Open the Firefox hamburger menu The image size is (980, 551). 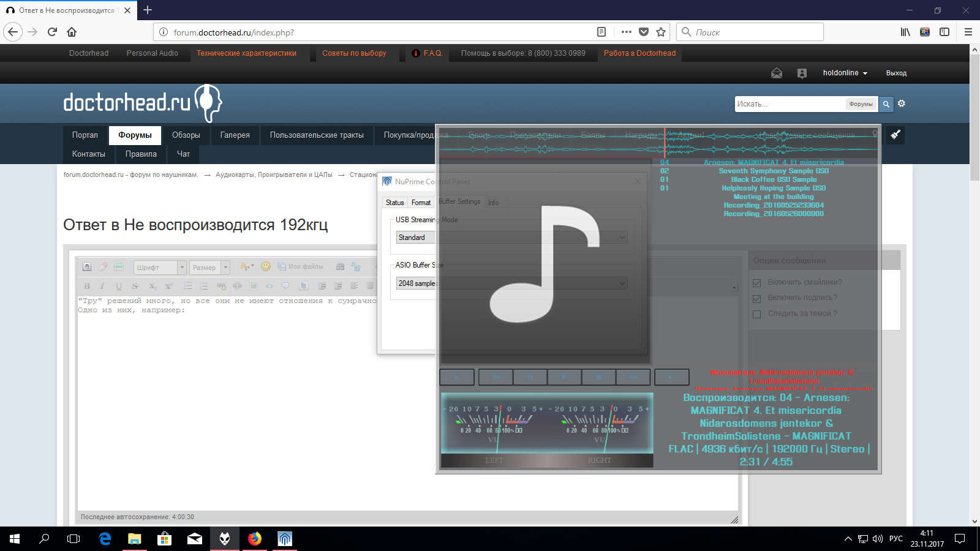click(x=968, y=32)
